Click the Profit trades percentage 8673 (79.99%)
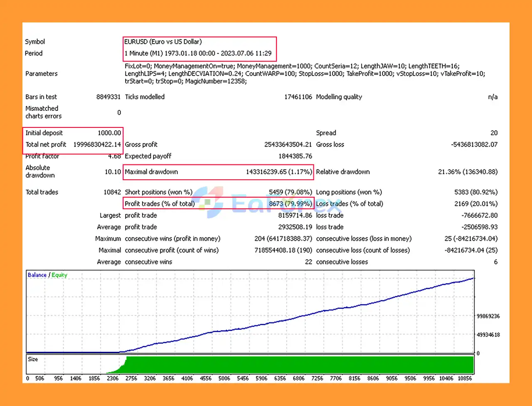 tap(291, 203)
